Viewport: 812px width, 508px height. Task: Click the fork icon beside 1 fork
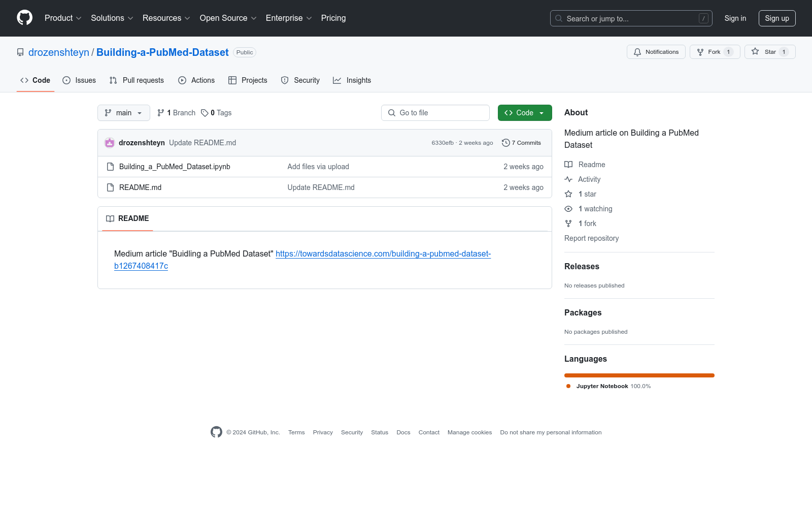[568, 224]
